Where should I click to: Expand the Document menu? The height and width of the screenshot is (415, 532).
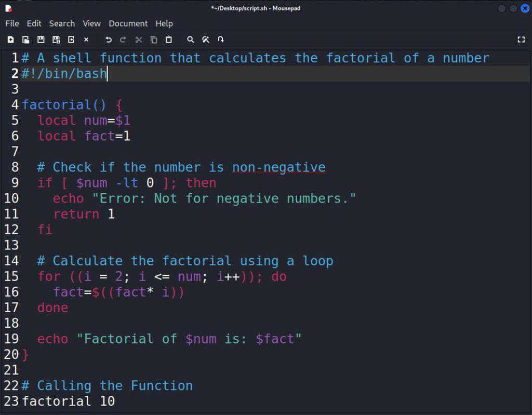click(128, 23)
